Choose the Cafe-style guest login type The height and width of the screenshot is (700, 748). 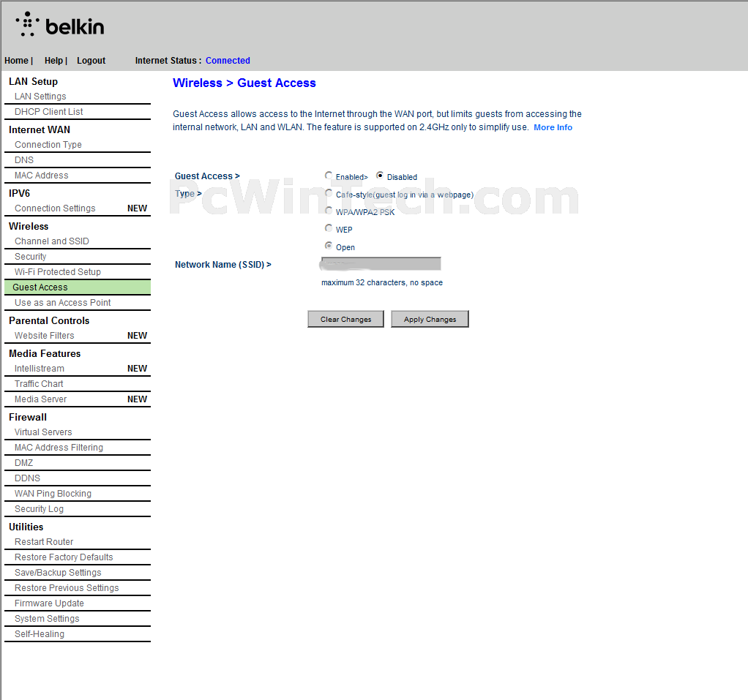pos(329,193)
